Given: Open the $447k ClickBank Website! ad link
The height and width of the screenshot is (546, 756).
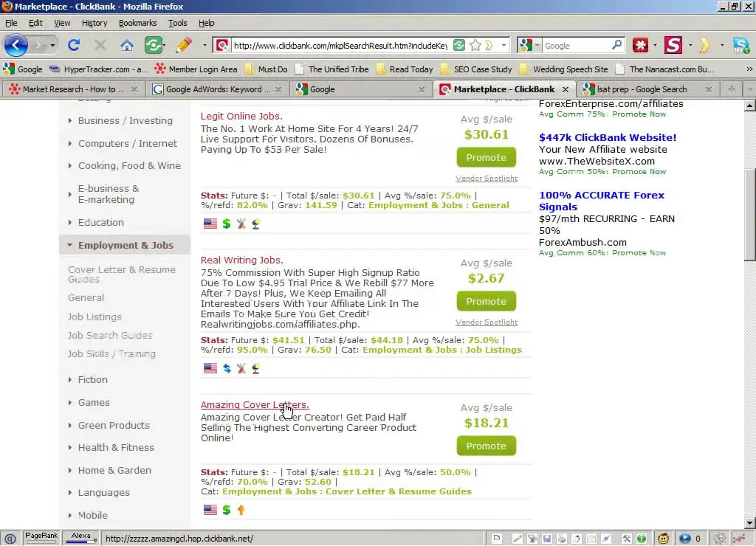Looking at the screenshot, I should [x=608, y=137].
